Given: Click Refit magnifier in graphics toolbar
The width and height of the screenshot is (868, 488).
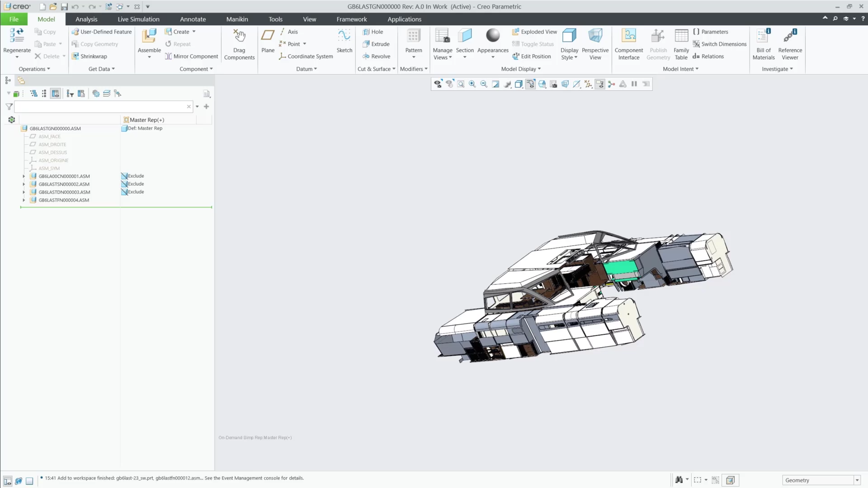Looking at the screenshot, I should click(461, 84).
